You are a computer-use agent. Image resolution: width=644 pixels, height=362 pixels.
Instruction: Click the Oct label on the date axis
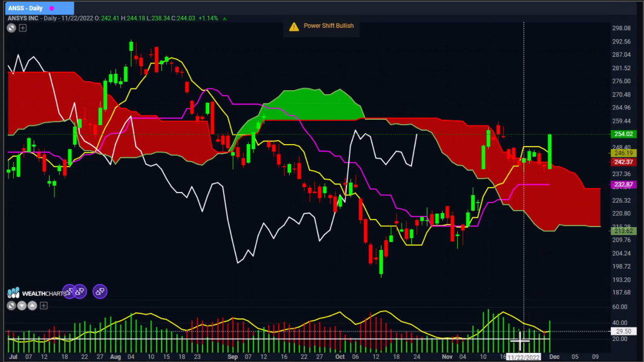[340, 357]
